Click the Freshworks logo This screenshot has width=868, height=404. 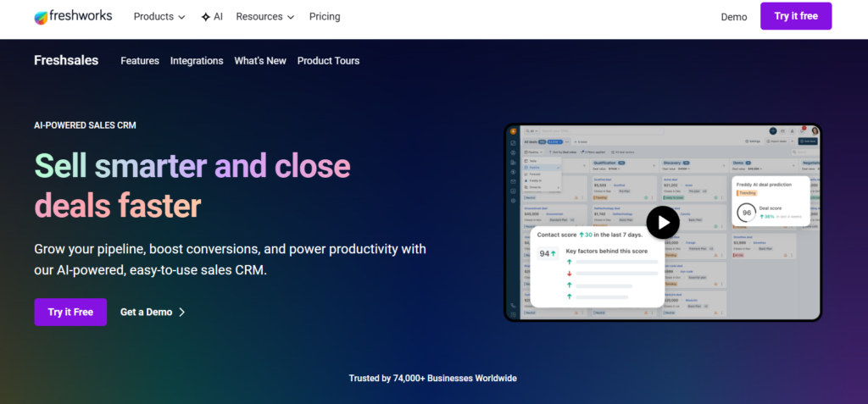[x=73, y=17]
